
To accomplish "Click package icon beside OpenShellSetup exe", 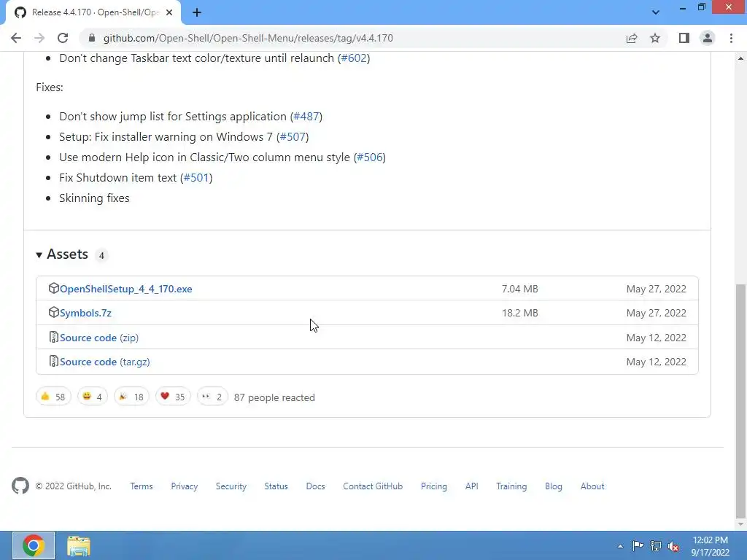I will [53, 288].
